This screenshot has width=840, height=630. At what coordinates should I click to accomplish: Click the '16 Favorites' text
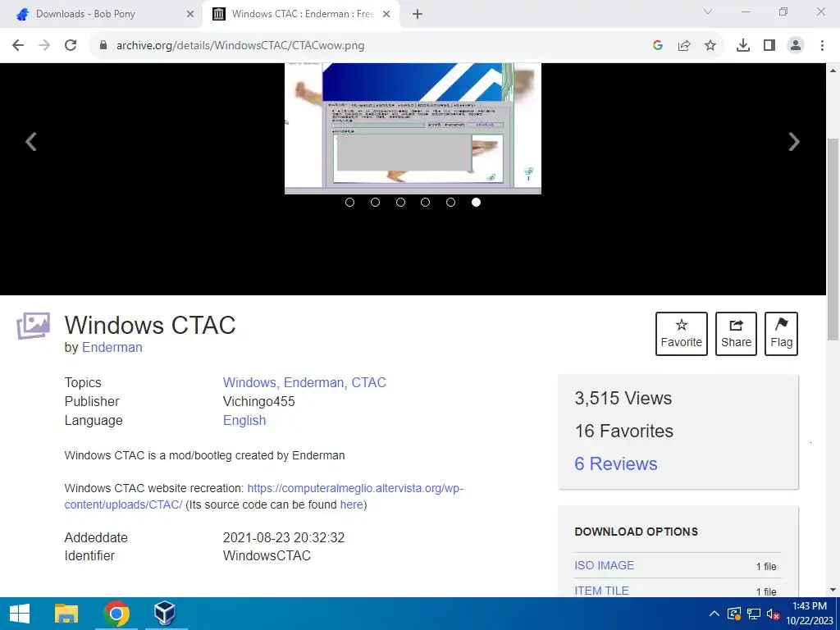coord(624,431)
